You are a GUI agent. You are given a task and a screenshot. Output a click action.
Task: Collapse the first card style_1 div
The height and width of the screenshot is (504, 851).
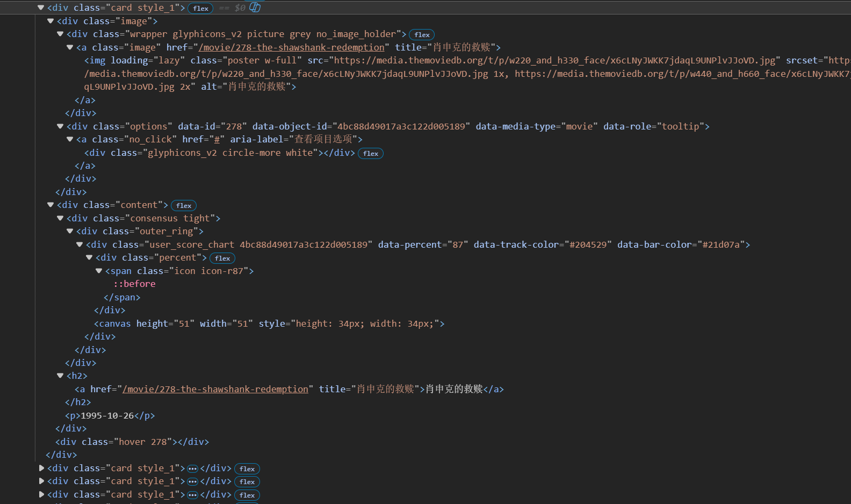tap(41, 8)
